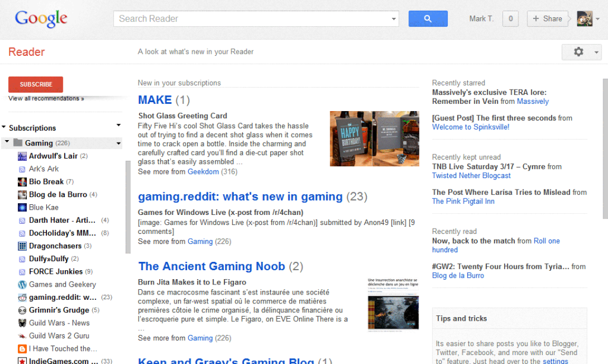The image size is (608, 364).
Task: Select the Dragonchasers subscription
Action: [x=55, y=246]
